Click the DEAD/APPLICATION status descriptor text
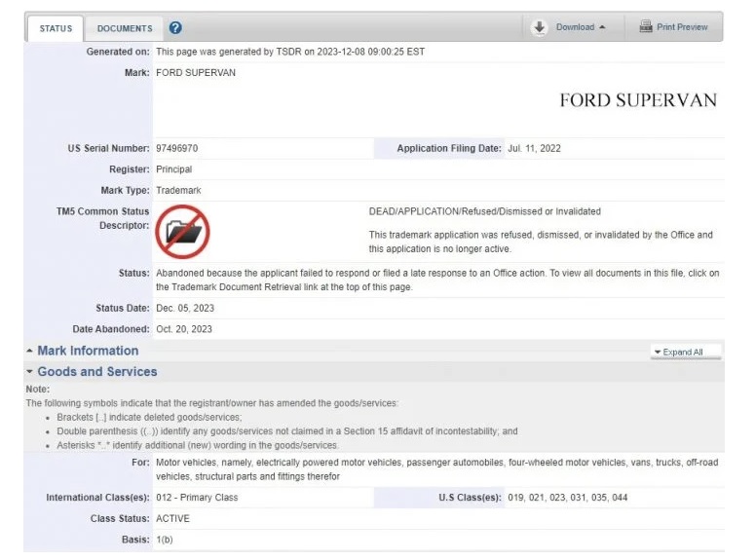Viewport: 755px width, 560px height. click(484, 211)
